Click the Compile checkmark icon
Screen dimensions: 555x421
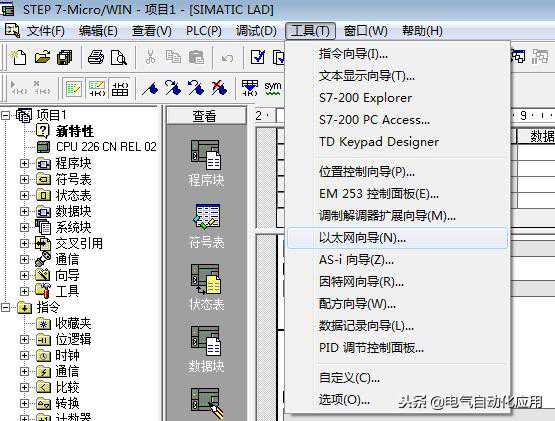pos(258,57)
